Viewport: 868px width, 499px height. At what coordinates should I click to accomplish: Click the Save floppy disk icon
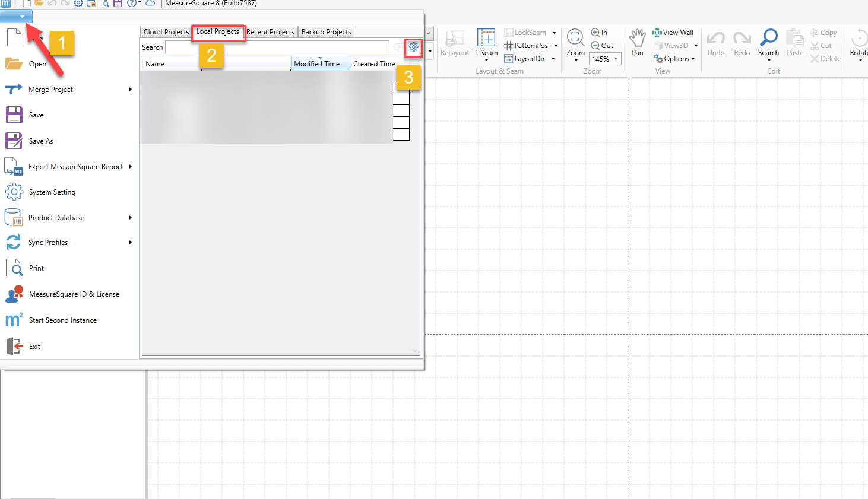click(x=14, y=115)
